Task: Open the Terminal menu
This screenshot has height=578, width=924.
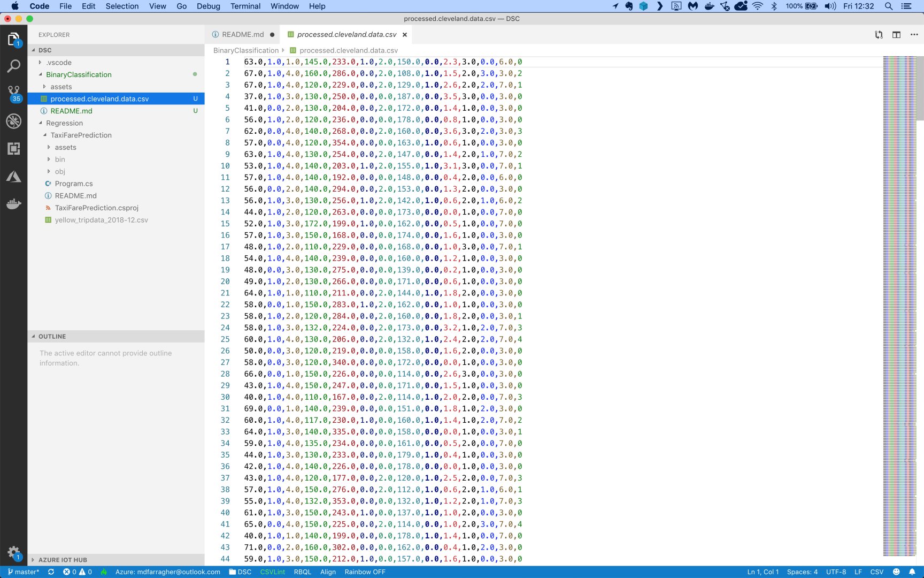Action: [x=245, y=6]
